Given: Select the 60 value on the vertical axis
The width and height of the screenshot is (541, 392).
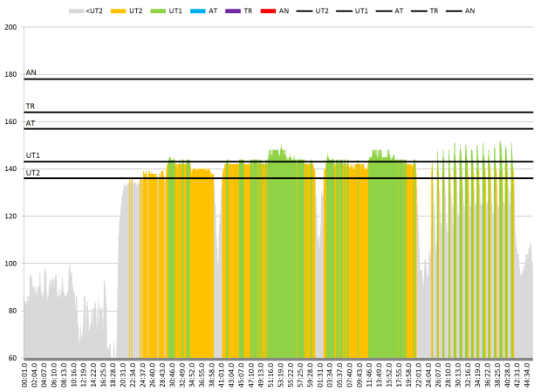Looking at the screenshot, I should [x=13, y=358].
